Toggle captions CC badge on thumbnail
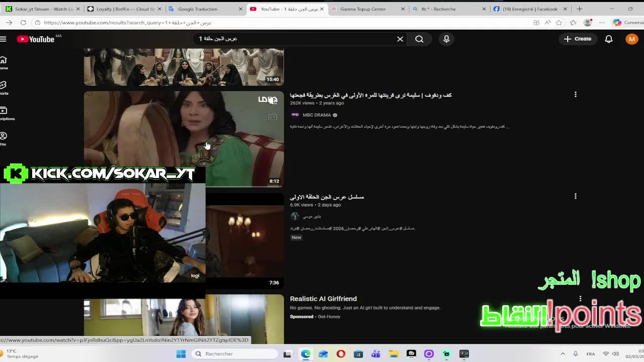 [273, 117]
